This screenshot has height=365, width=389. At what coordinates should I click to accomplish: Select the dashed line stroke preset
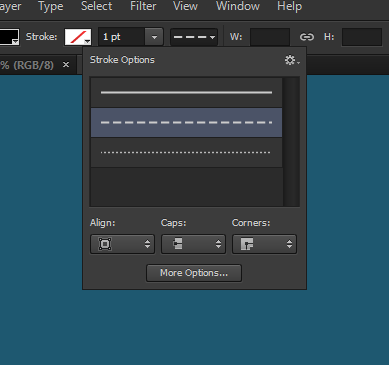[x=186, y=122]
